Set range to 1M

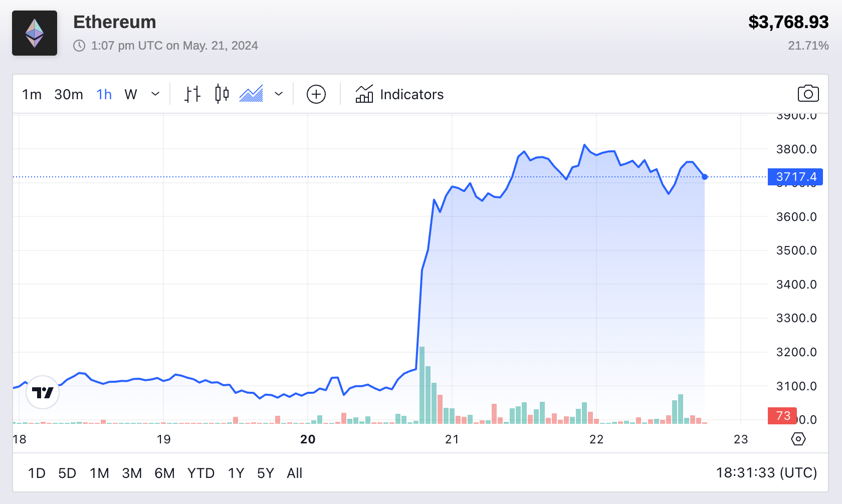pyautogui.click(x=99, y=473)
